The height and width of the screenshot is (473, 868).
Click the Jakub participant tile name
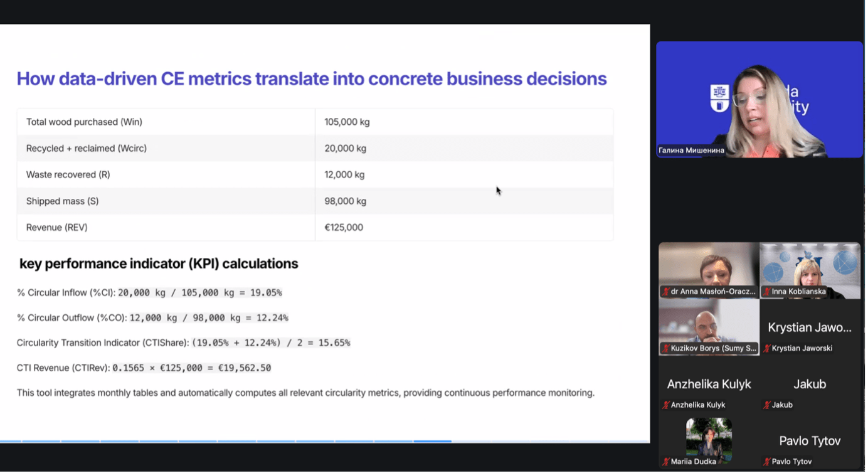[810, 384]
